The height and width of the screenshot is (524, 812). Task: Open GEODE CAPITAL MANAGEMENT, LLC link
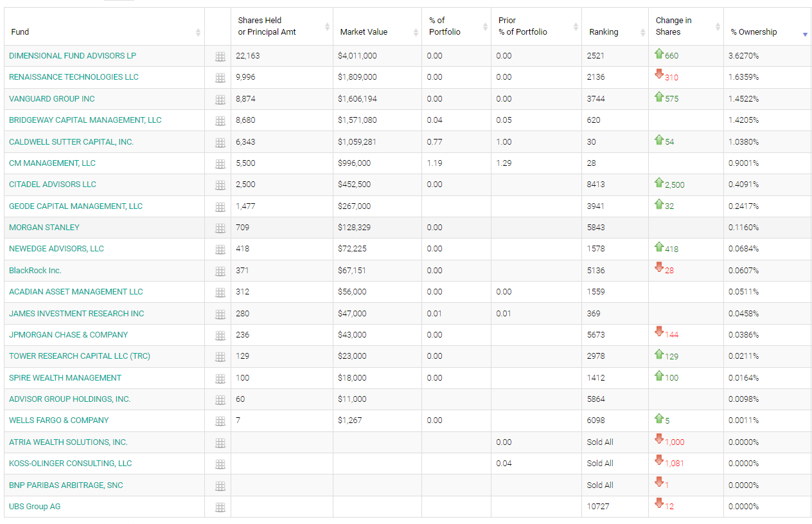coord(76,206)
